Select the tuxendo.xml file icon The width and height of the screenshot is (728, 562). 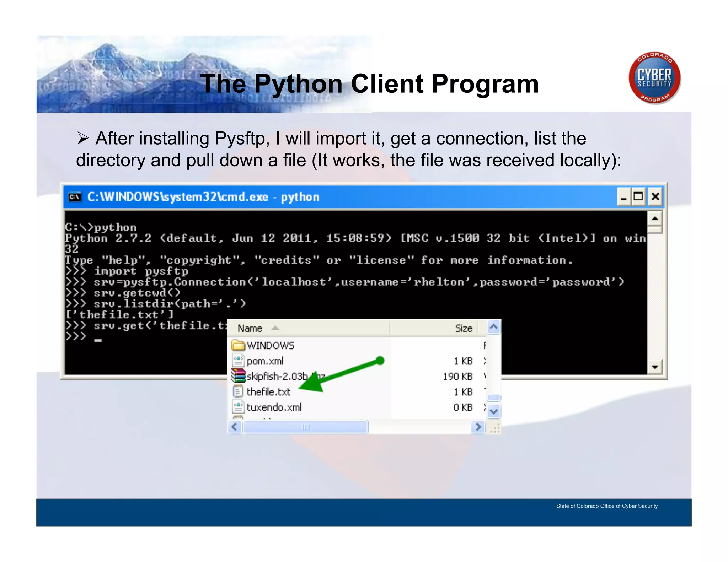238,407
